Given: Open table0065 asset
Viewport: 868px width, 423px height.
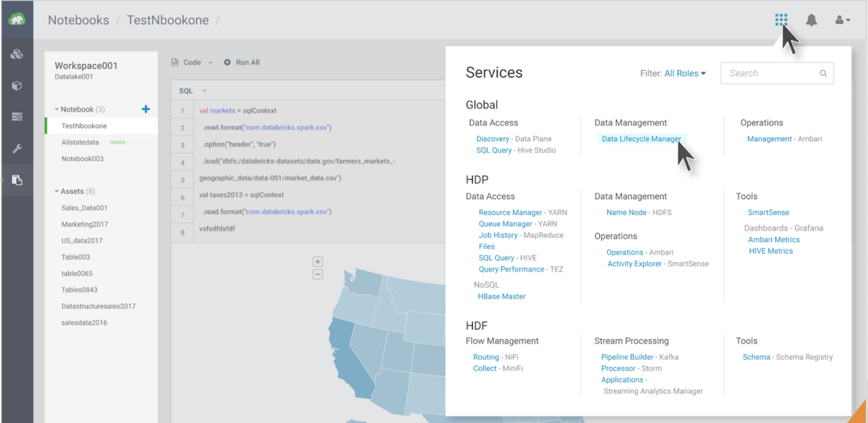Looking at the screenshot, I should (x=77, y=273).
